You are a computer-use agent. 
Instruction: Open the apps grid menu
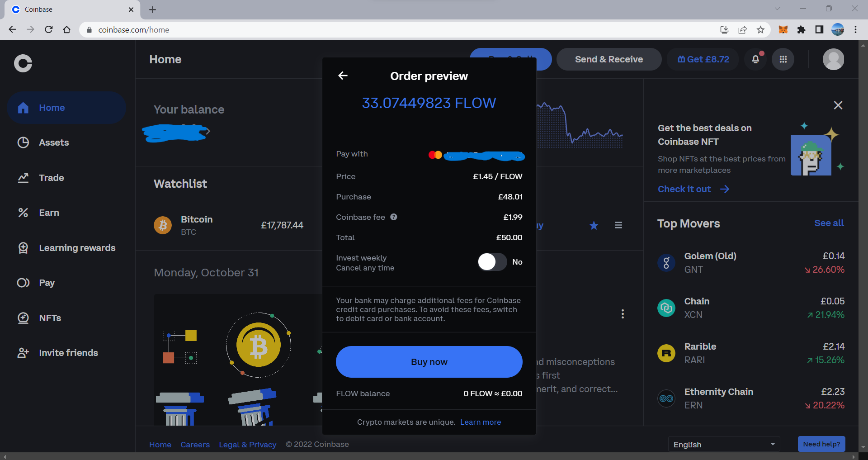tap(783, 59)
